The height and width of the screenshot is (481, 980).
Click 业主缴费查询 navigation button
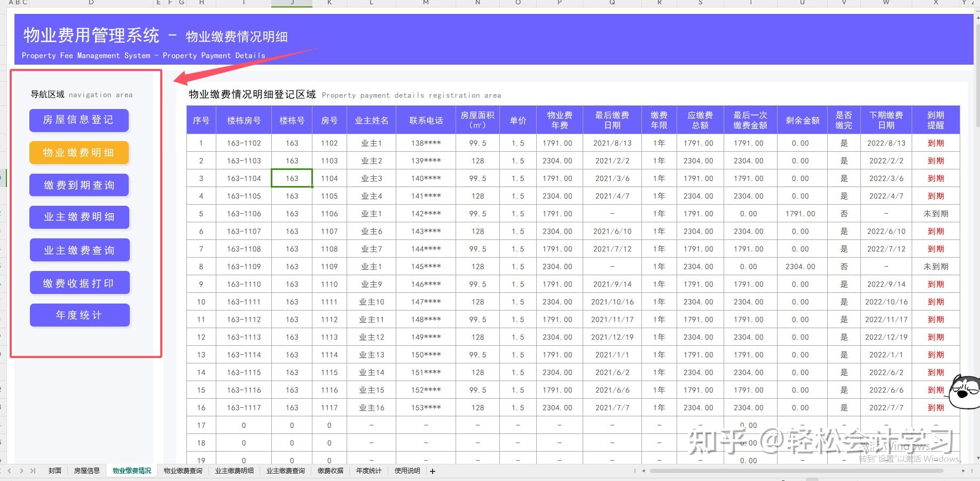coord(79,250)
